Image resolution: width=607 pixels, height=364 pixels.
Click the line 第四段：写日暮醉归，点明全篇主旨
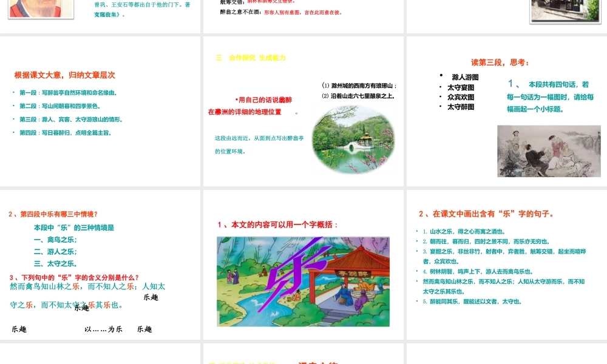pyautogui.click(x=66, y=133)
